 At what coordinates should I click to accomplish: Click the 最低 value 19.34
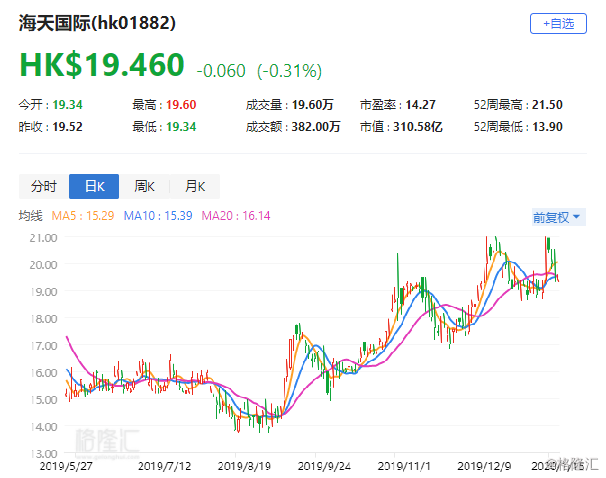(x=181, y=127)
